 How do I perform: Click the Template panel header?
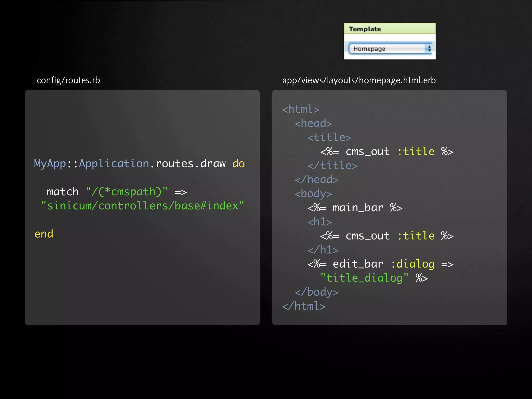(x=390, y=29)
